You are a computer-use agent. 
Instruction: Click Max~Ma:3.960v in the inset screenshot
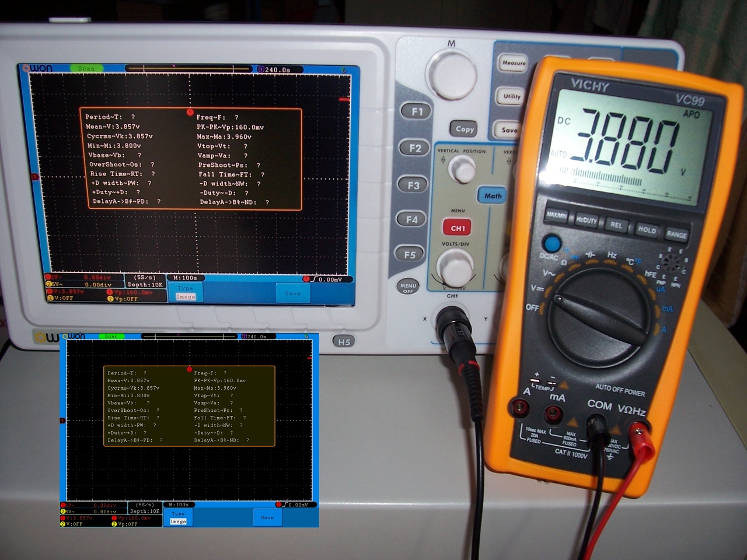click(x=215, y=388)
